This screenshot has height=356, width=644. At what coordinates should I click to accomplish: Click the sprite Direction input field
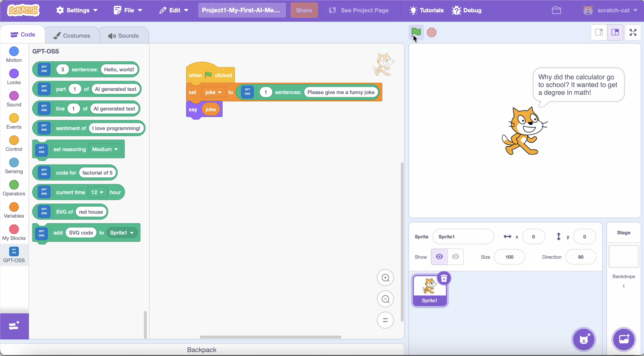click(x=580, y=257)
